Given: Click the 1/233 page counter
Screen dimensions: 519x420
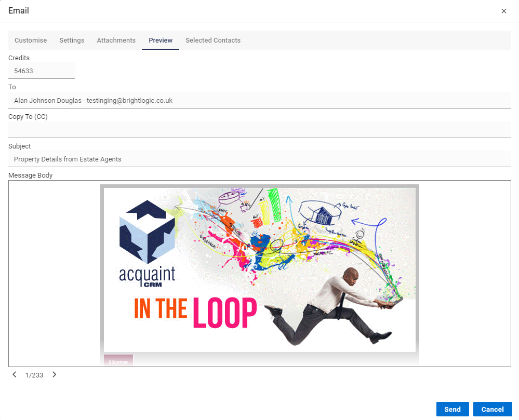Looking at the screenshot, I should (34, 375).
